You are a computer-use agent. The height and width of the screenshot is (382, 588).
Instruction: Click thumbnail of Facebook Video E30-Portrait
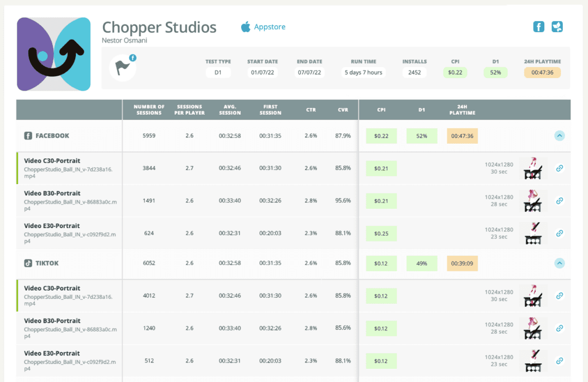(533, 233)
